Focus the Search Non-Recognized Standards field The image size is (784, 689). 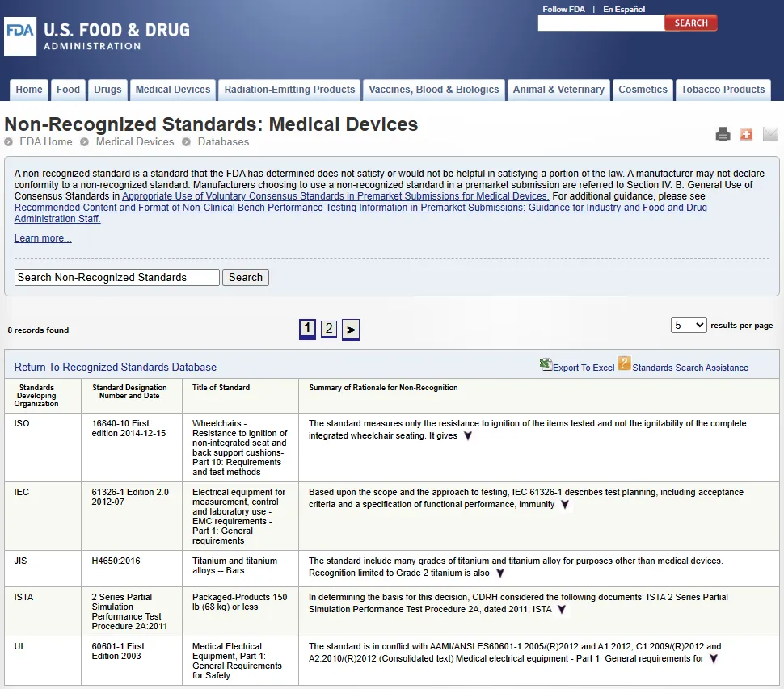(x=117, y=277)
